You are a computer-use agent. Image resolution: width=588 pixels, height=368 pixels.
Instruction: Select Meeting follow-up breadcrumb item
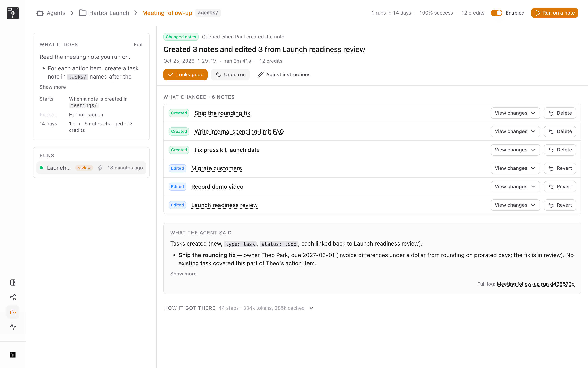pyautogui.click(x=167, y=13)
